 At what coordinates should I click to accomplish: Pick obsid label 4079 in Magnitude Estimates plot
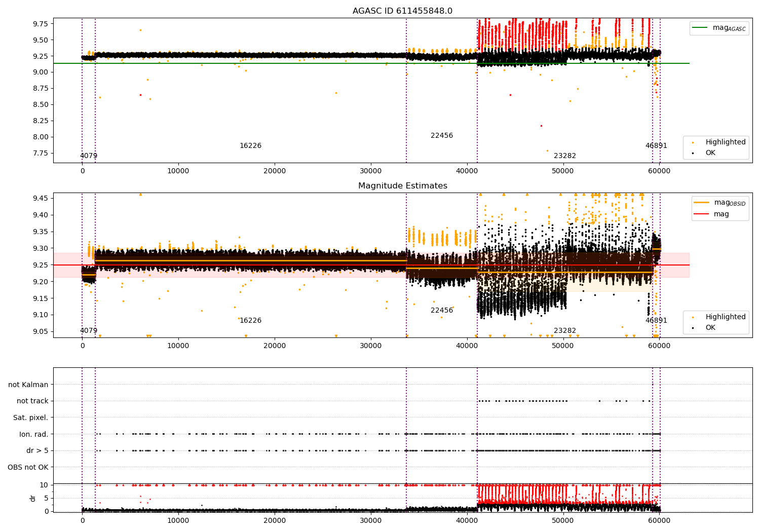pyautogui.click(x=89, y=331)
